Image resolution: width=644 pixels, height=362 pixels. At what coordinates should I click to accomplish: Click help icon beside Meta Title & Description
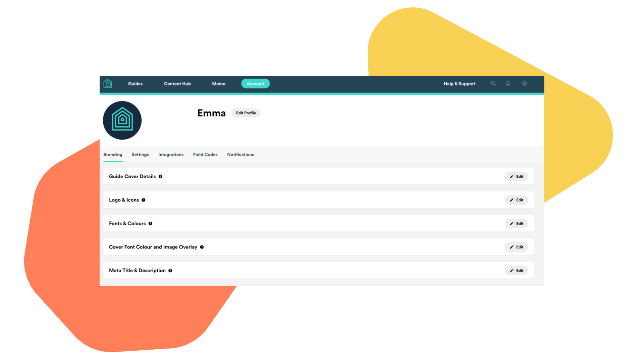[x=170, y=270]
